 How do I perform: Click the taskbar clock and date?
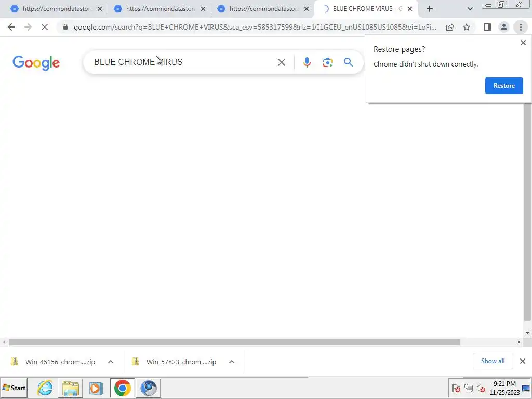click(504, 388)
